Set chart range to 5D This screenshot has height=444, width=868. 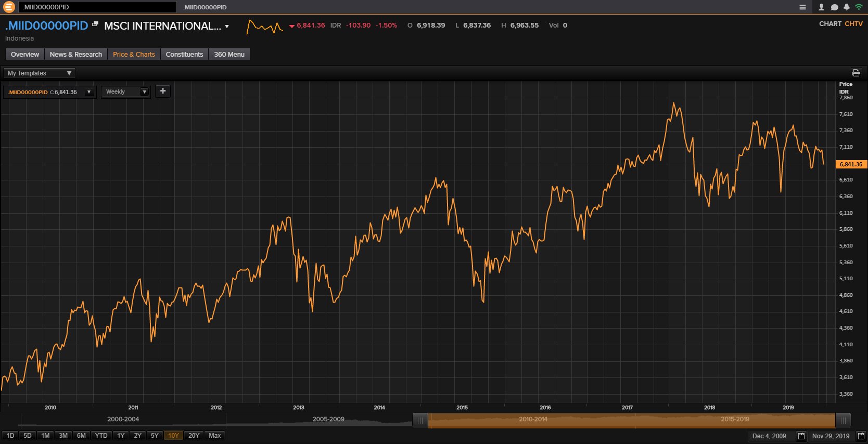tap(28, 436)
